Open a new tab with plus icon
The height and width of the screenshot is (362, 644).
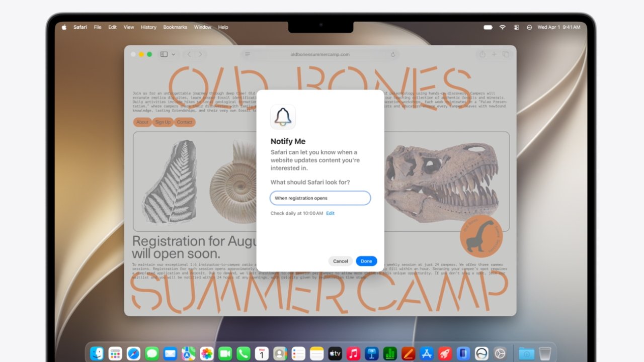(x=494, y=54)
